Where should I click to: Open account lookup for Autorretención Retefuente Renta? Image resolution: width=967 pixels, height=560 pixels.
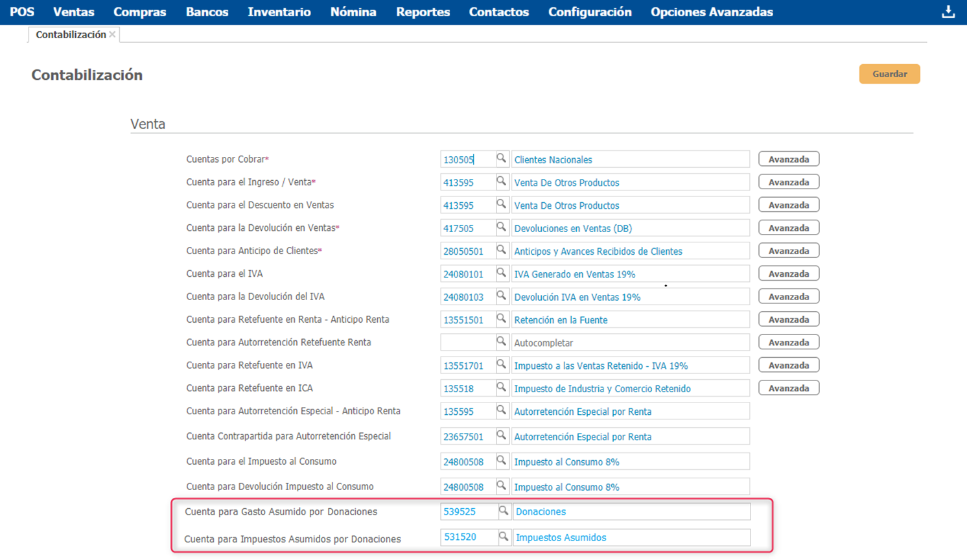click(x=501, y=342)
